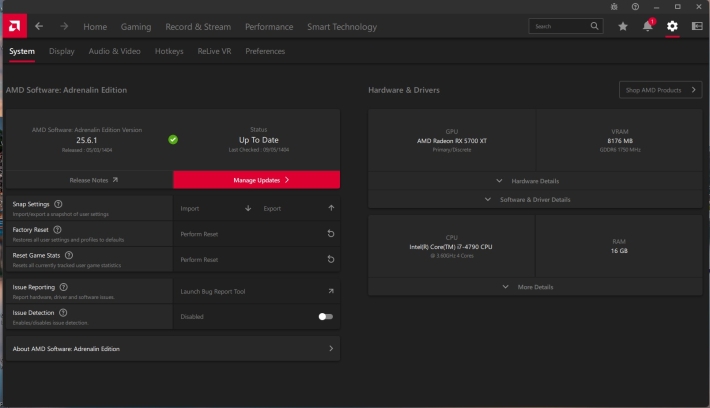Show Factory Reset help tooltip icon
This screenshot has height=408, width=710.
57,230
